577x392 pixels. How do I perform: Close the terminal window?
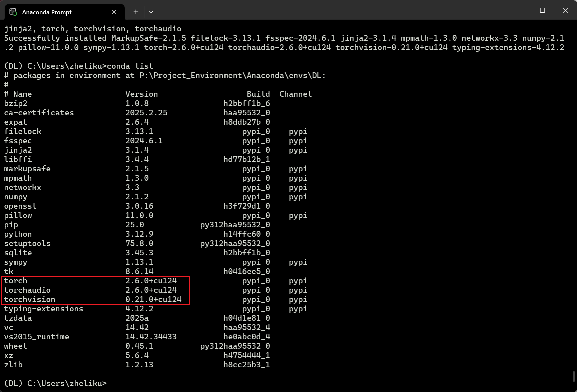click(x=565, y=10)
